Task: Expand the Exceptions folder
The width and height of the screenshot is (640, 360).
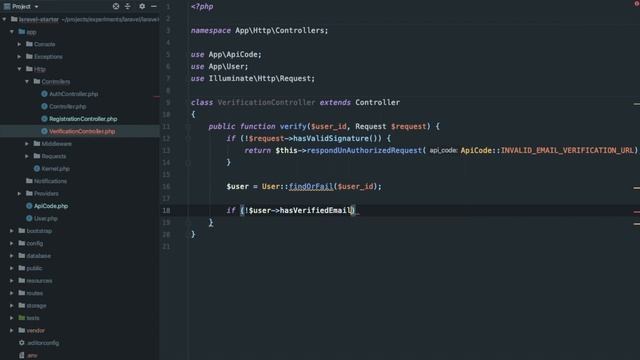Action: point(19,56)
